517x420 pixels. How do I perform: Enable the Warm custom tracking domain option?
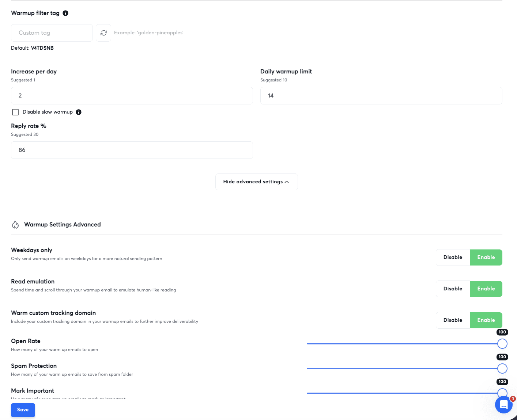(x=486, y=320)
